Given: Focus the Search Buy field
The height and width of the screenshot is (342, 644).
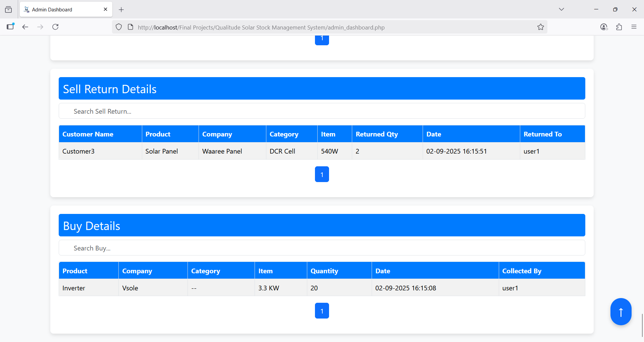Looking at the screenshot, I should click(x=322, y=248).
